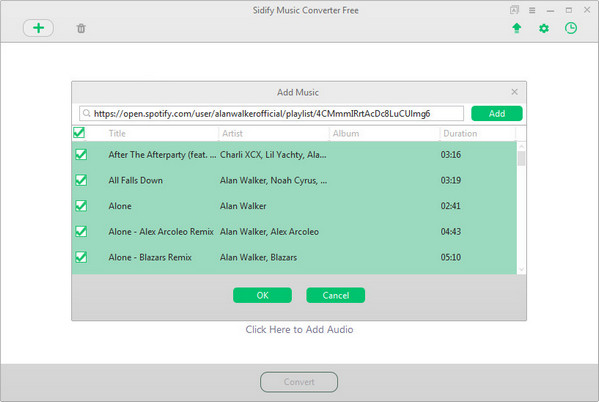Minimize the Sidify window
This screenshot has height=402, width=599.
[x=550, y=11]
